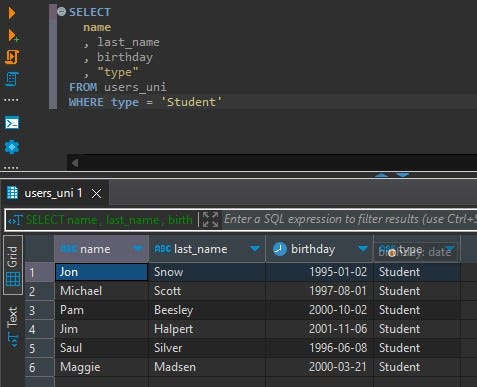
Task: Select birthday cell 2000-10-02
Action: [x=319, y=310]
